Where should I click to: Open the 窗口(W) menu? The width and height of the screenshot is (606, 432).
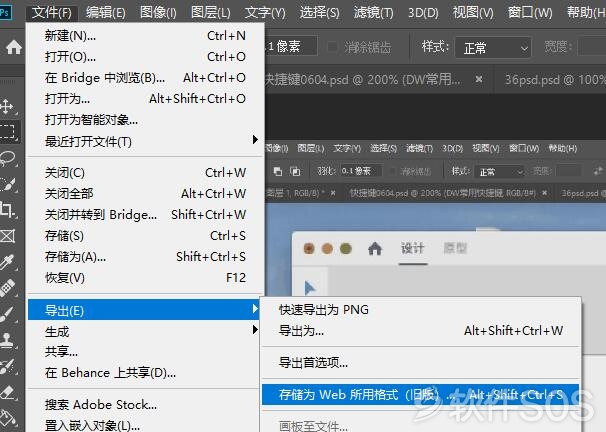tap(530, 13)
